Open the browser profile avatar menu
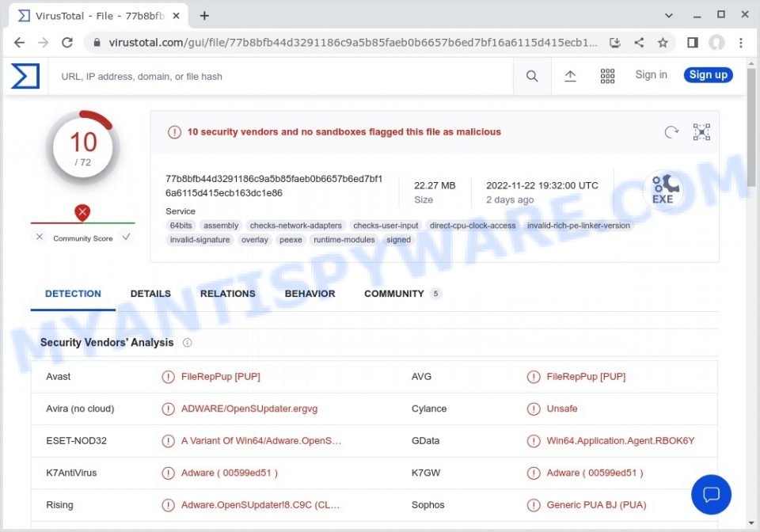The height and width of the screenshot is (532, 760). point(715,44)
